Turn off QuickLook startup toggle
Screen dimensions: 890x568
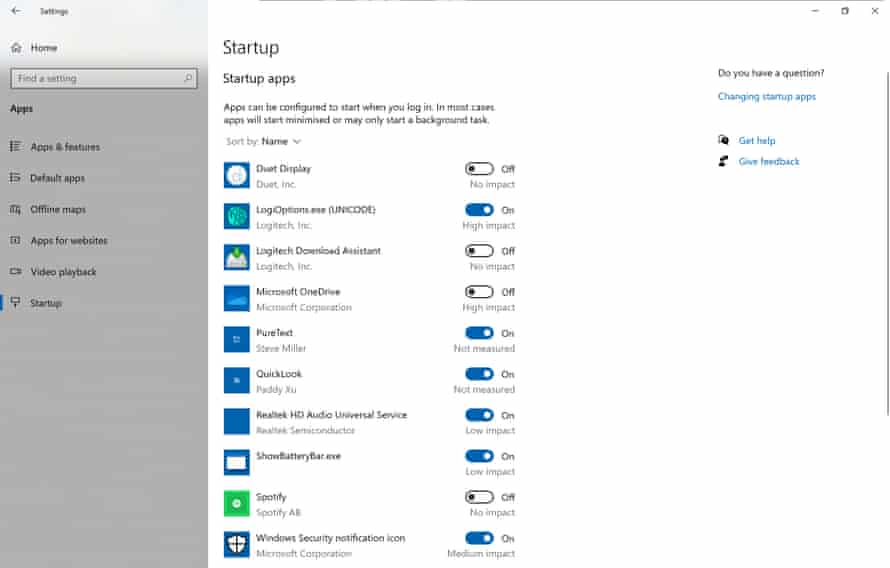pyautogui.click(x=479, y=374)
